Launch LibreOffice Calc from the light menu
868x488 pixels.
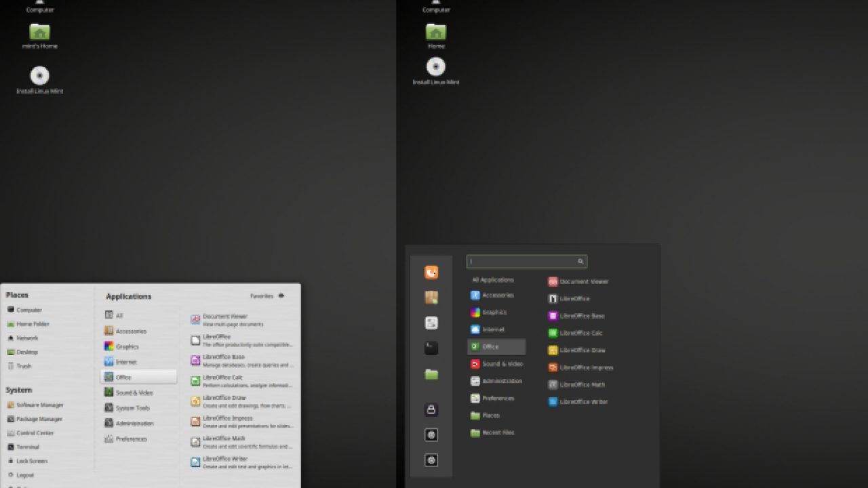pyautogui.click(x=241, y=381)
